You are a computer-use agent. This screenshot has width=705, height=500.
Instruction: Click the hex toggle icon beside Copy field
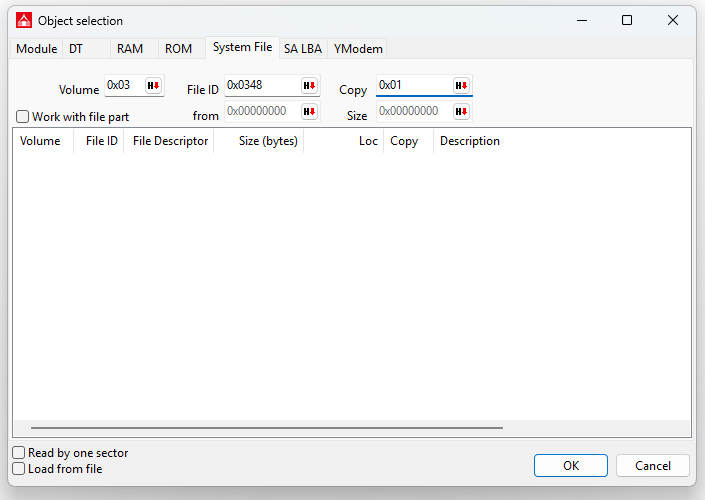coord(461,86)
